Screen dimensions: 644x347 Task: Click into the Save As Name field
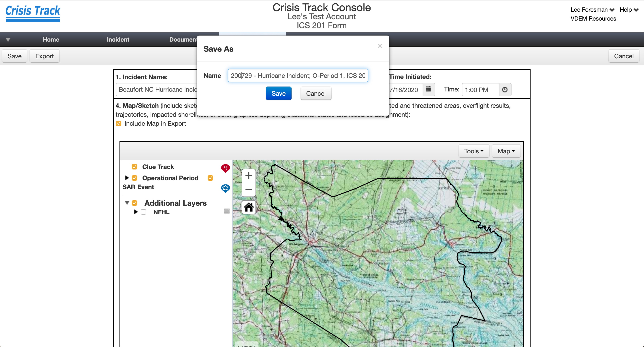click(298, 75)
